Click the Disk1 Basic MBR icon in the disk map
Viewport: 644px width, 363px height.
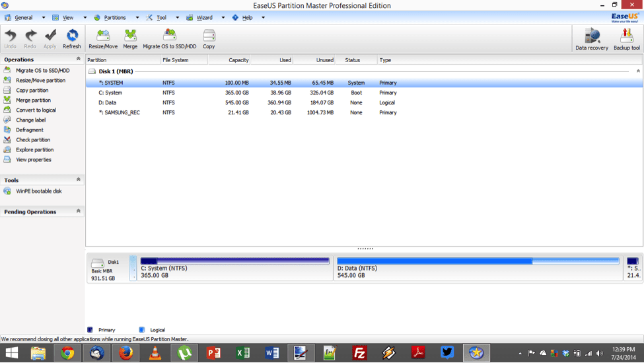tap(98, 263)
